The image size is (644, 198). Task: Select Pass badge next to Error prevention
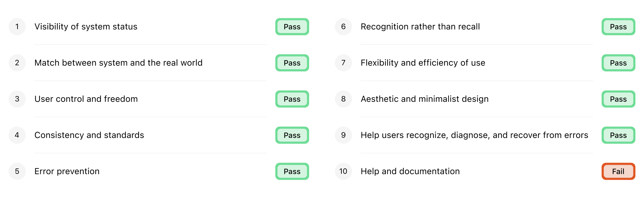(x=292, y=171)
